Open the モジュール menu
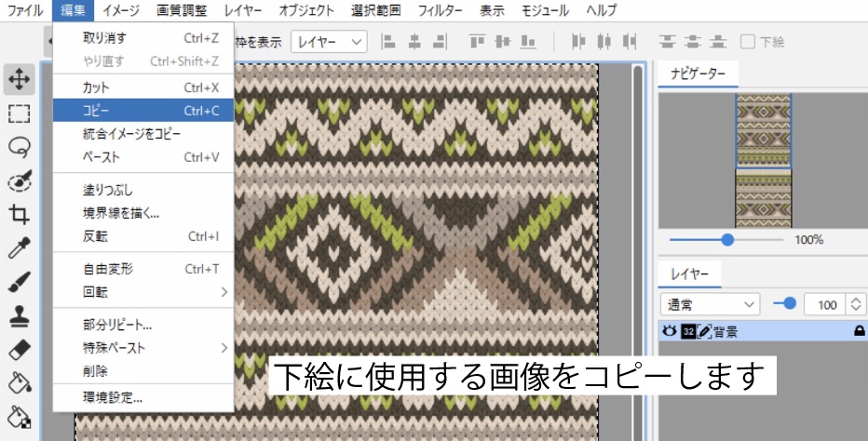 [x=545, y=10]
